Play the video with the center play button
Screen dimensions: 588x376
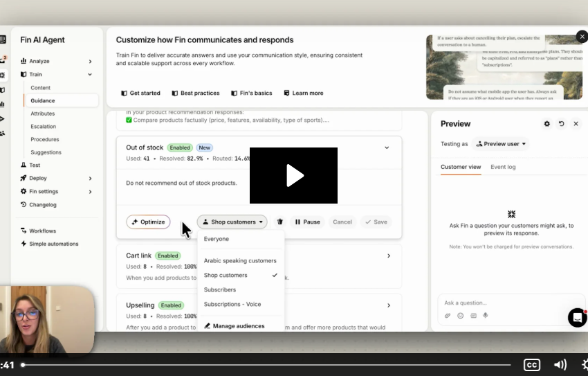[x=293, y=175]
